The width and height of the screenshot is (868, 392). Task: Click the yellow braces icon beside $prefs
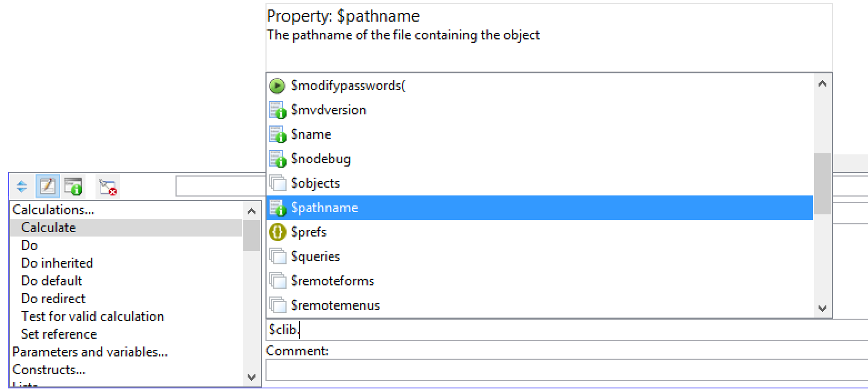277,232
